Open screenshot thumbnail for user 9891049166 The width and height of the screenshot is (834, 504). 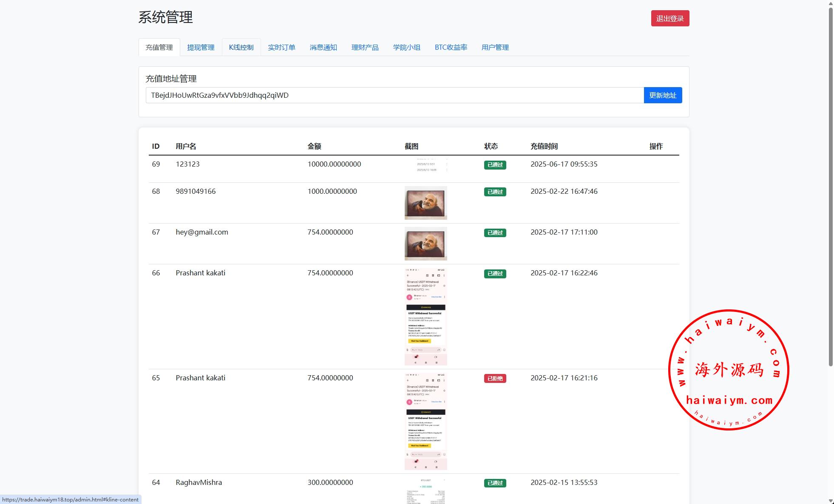pos(426,203)
